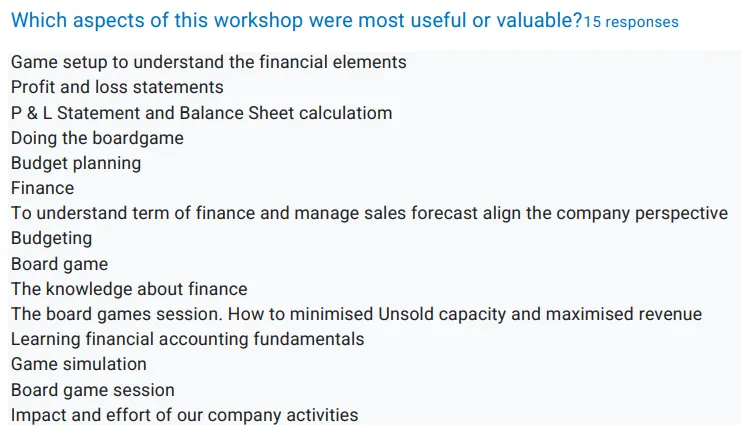Select 'Learning financial accounting fundamentals' response
Viewport: 741px width, 425px height.
pos(187,339)
